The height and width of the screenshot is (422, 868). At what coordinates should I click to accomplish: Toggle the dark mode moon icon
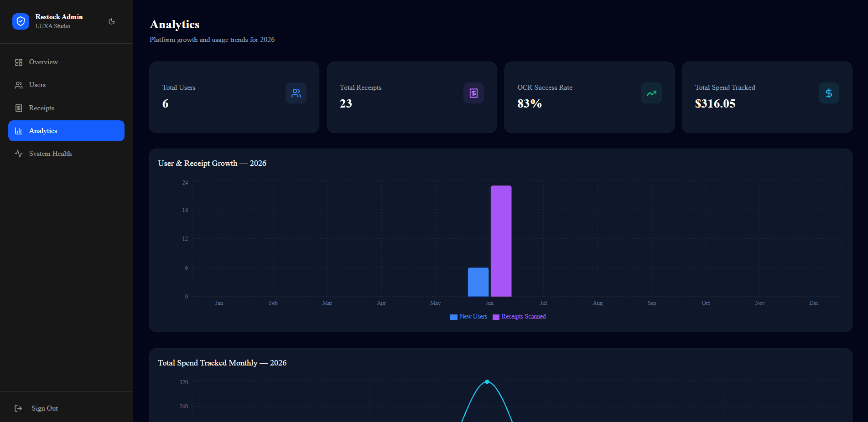(112, 21)
